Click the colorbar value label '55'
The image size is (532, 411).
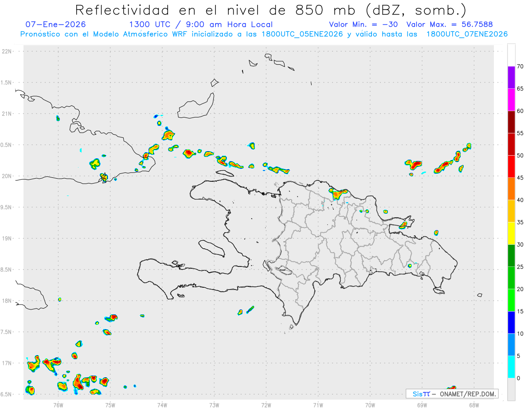pyautogui.click(x=521, y=133)
